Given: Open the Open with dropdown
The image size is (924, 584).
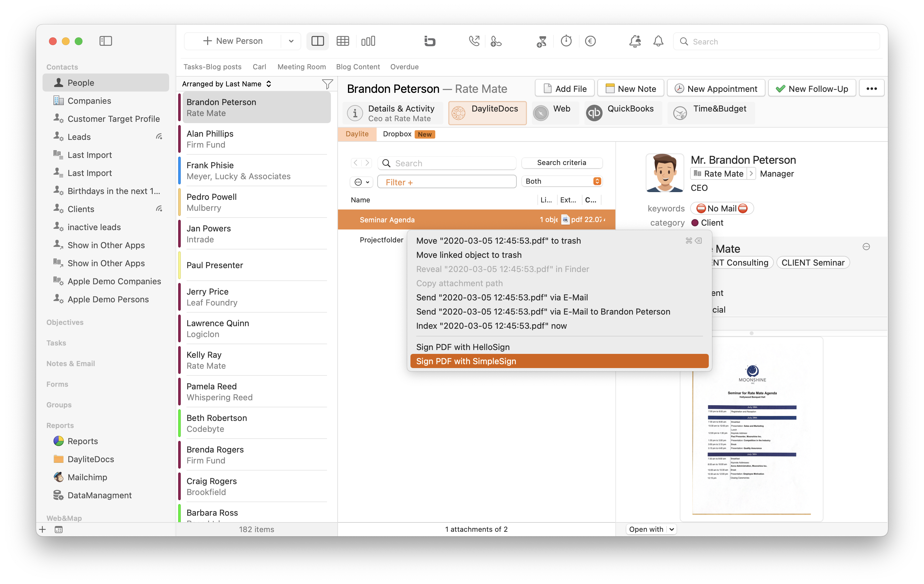Looking at the screenshot, I should coord(651,530).
